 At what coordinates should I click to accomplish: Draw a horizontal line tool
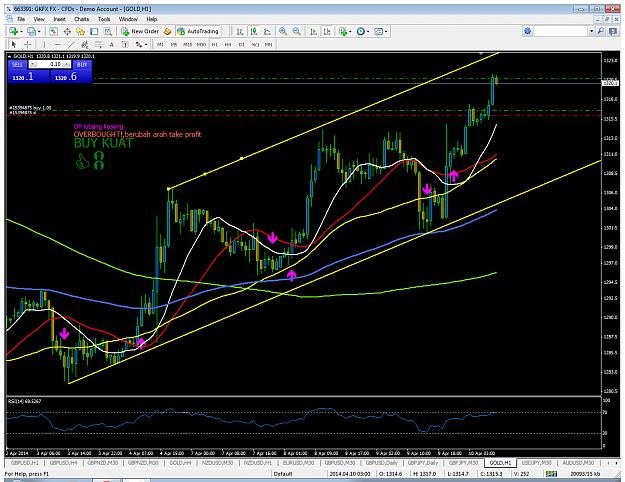coord(58,45)
